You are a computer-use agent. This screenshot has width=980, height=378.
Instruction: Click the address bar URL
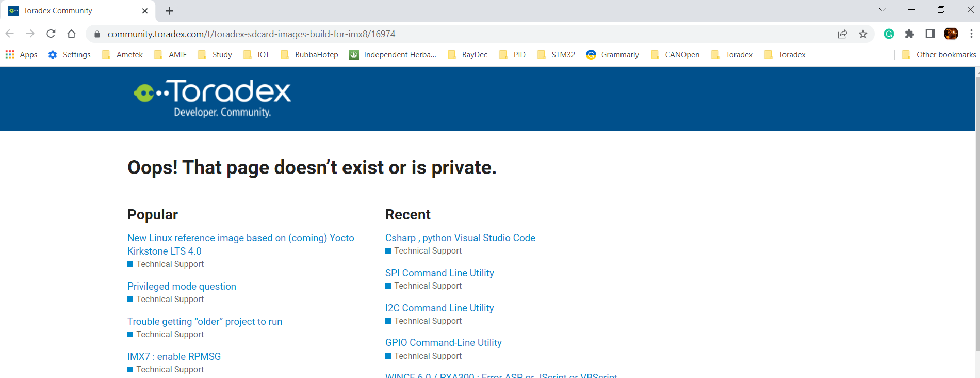click(x=251, y=34)
